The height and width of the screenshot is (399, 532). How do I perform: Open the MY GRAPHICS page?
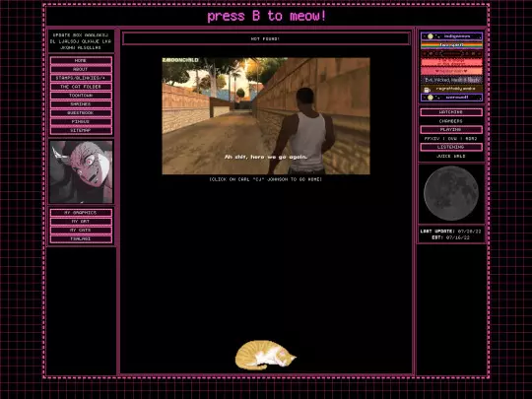coord(81,213)
